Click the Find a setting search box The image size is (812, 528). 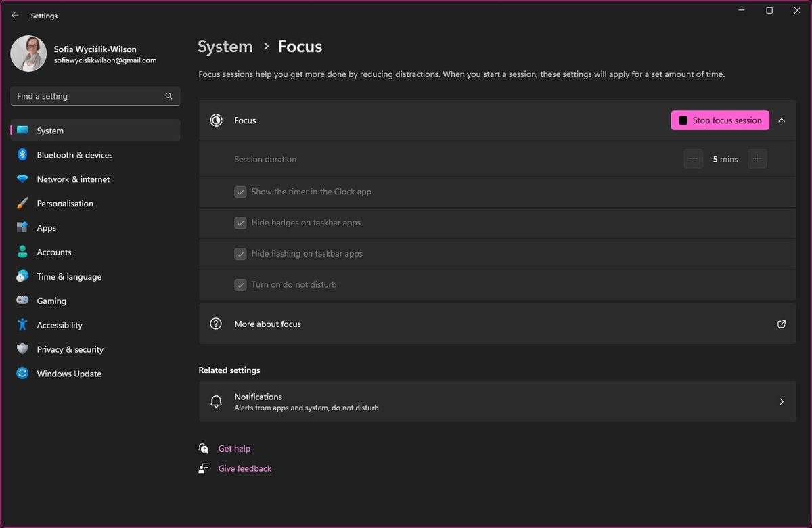point(88,96)
